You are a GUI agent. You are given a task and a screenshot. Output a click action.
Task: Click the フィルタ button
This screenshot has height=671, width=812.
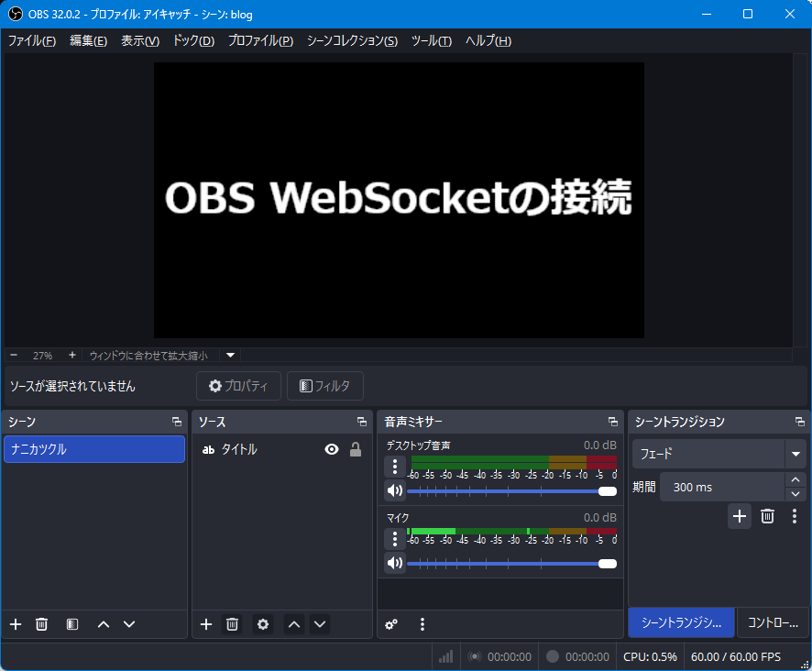point(324,386)
